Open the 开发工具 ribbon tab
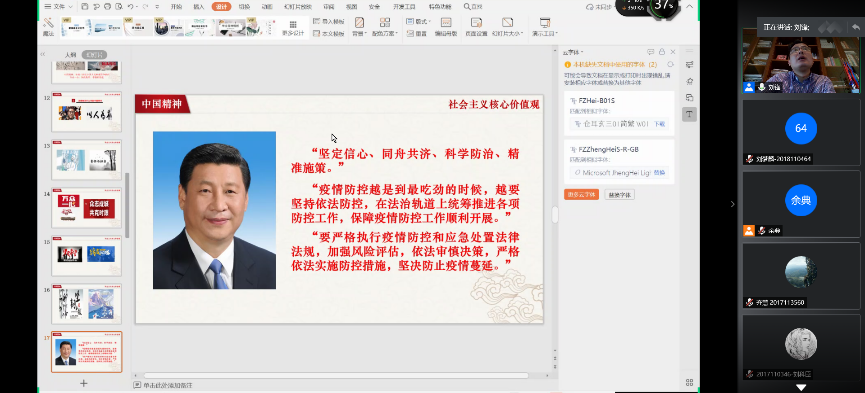This screenshot has height=393, width=865. coord(404,7)
